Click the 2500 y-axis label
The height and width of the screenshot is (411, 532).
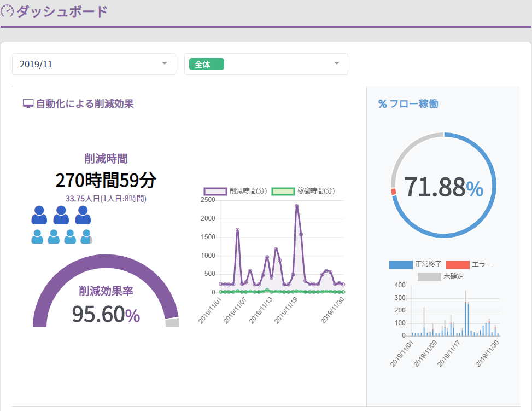208,200
